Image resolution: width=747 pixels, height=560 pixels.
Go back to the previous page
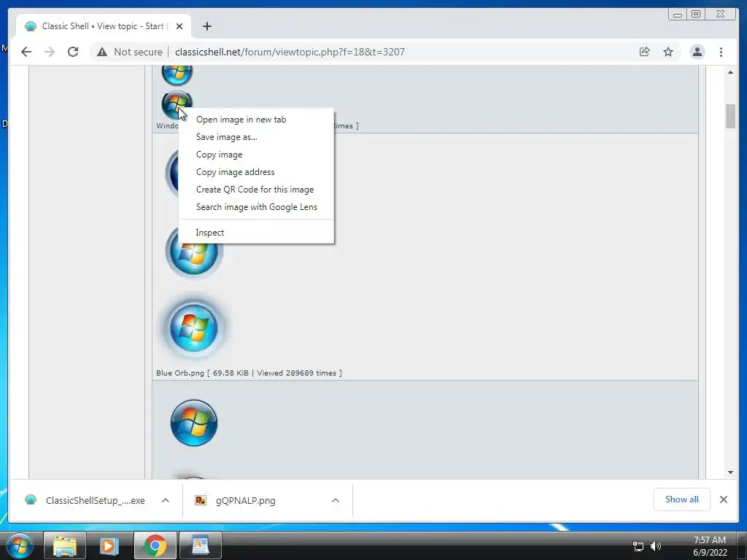point(26,52)
